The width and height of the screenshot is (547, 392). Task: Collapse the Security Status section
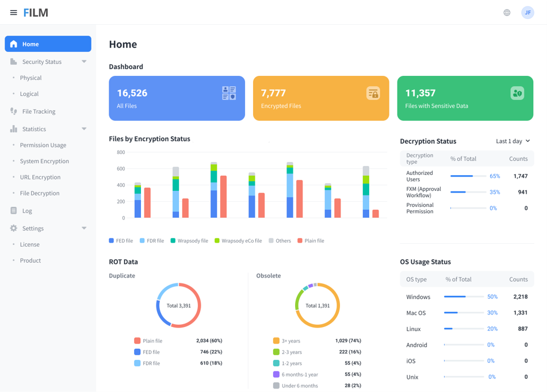tap(84, 62)
